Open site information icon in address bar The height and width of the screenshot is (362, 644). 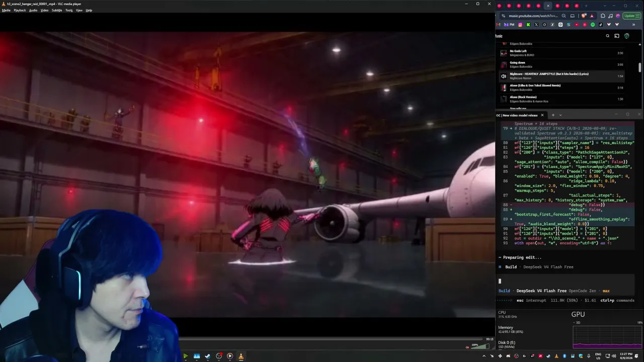coord(503,16)
